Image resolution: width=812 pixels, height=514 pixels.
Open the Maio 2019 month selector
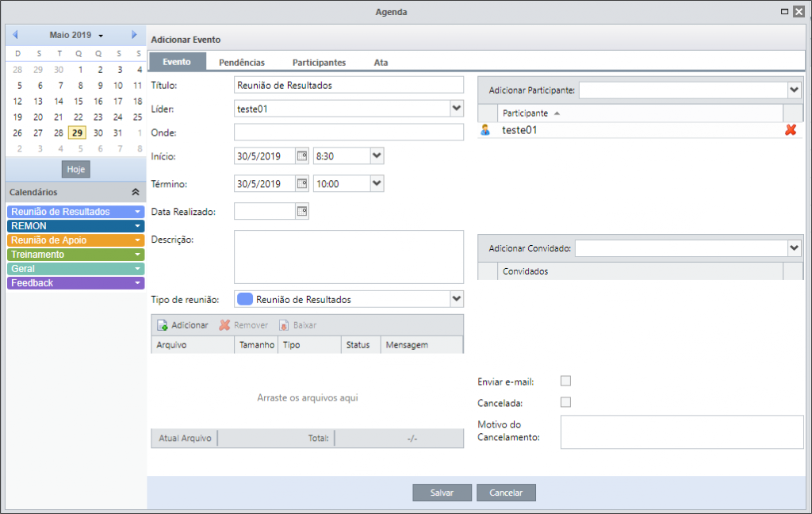76,35
